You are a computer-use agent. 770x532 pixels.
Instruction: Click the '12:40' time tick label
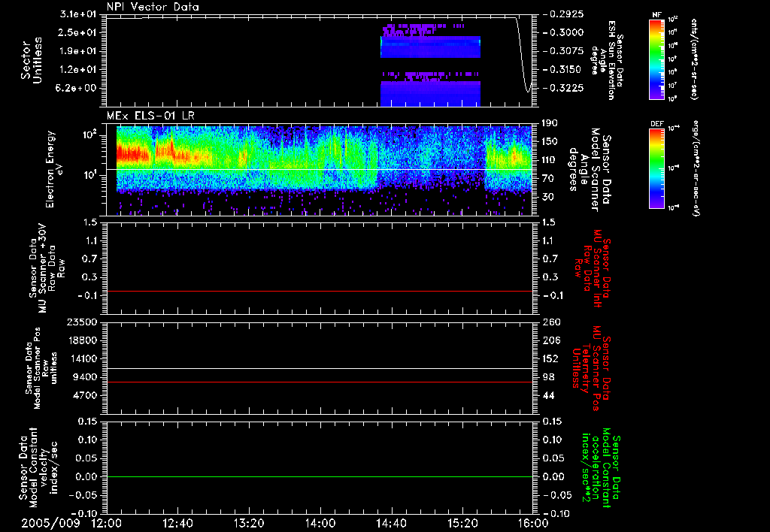(x=177, y=523)
